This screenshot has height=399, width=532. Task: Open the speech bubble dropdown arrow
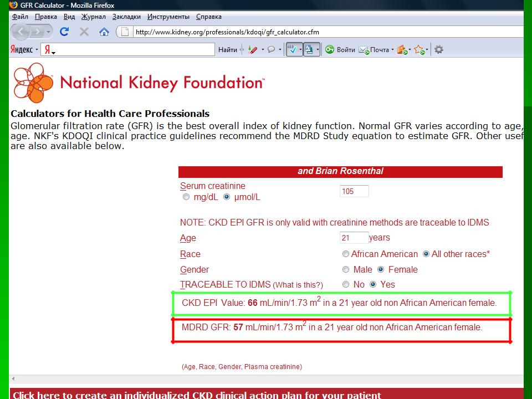280,49
